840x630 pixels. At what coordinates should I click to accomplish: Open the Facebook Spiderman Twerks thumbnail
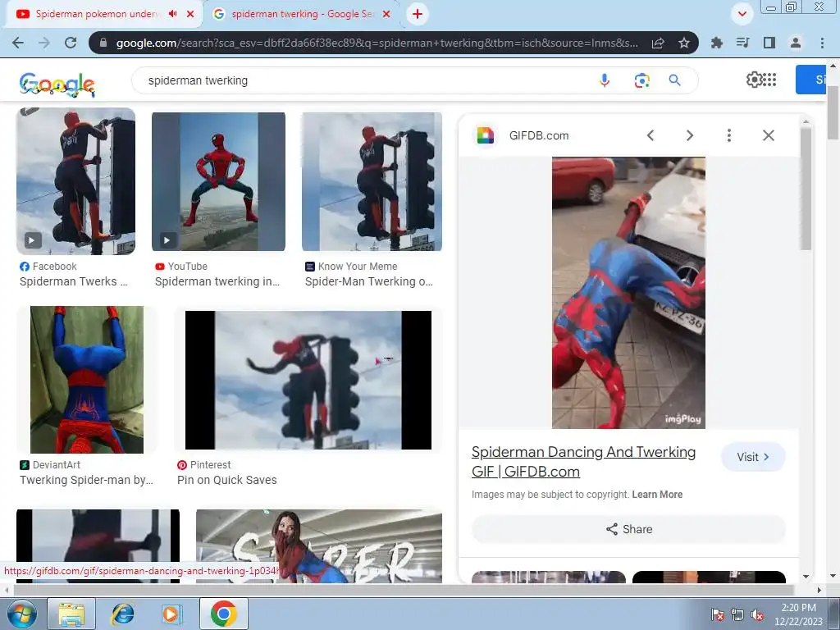click(75, 181)
